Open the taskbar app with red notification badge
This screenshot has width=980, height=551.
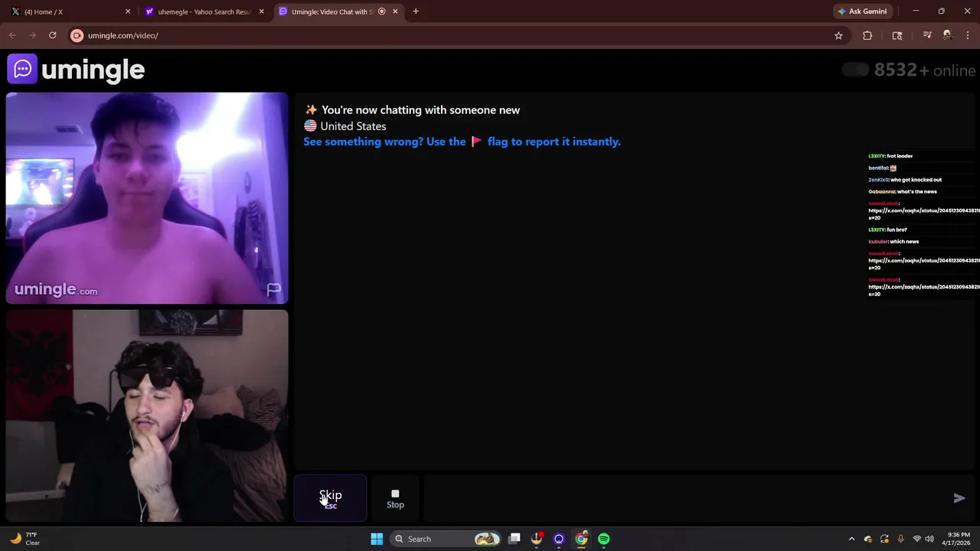537,539
